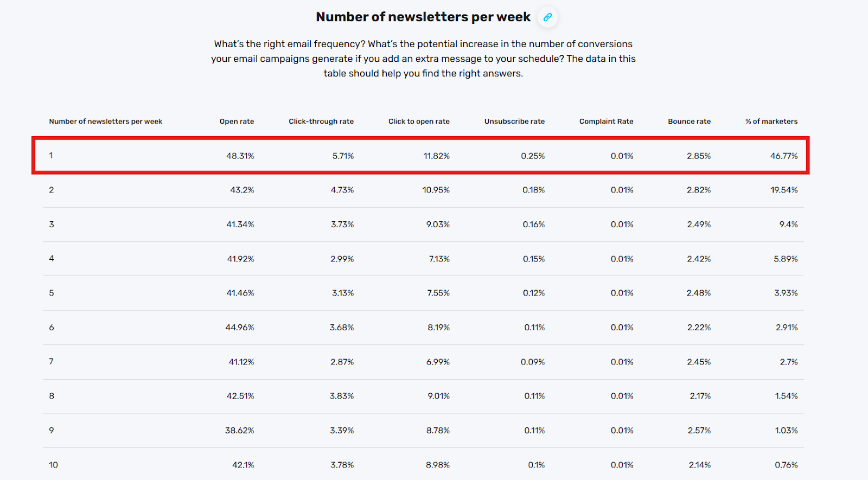
Task: Click the copy-link icon beside the heading
Action: tap(548, 17)
